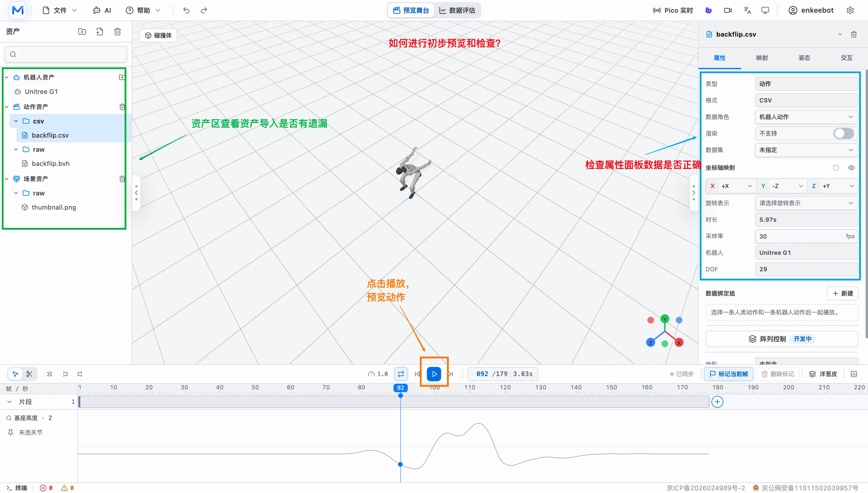Viewport: 868px width, 493px height.
Task: Click the redo arrow icon
Action: [x=204, y=11]
